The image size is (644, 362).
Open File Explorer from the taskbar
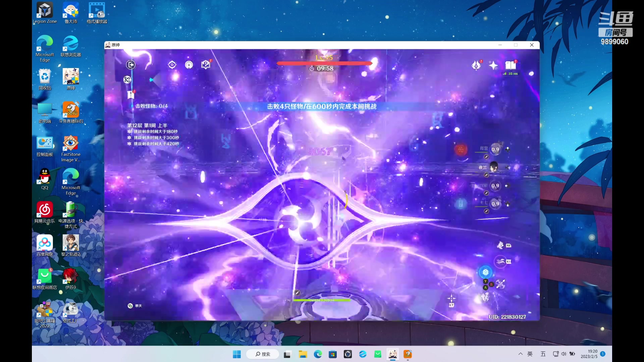click(x=303, y=354)
